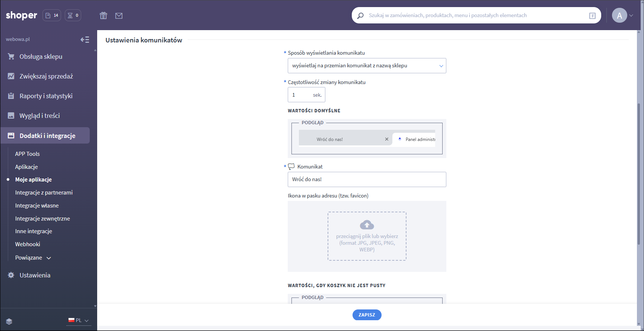Open Obsługa sklepu menu section
Image resolution: width=644 pixels, height=331 pixels.
[x=41, y=57]
